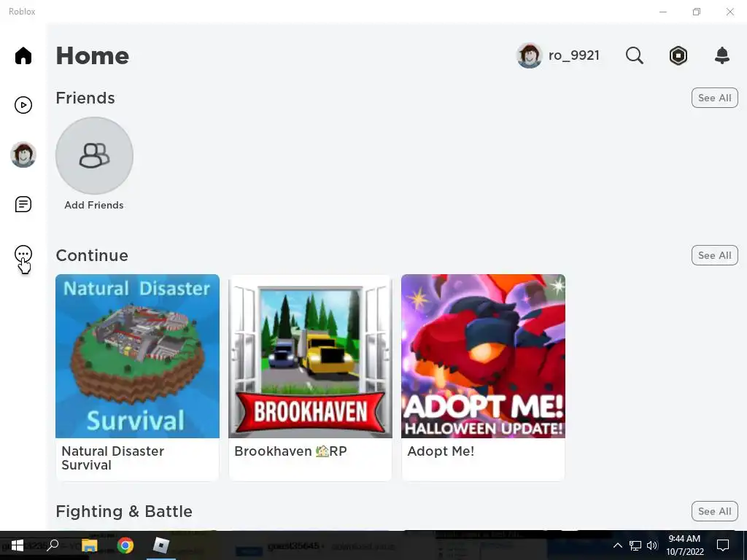
Task: Open the Home sidebar icon
Action: [x=23, y=55]
